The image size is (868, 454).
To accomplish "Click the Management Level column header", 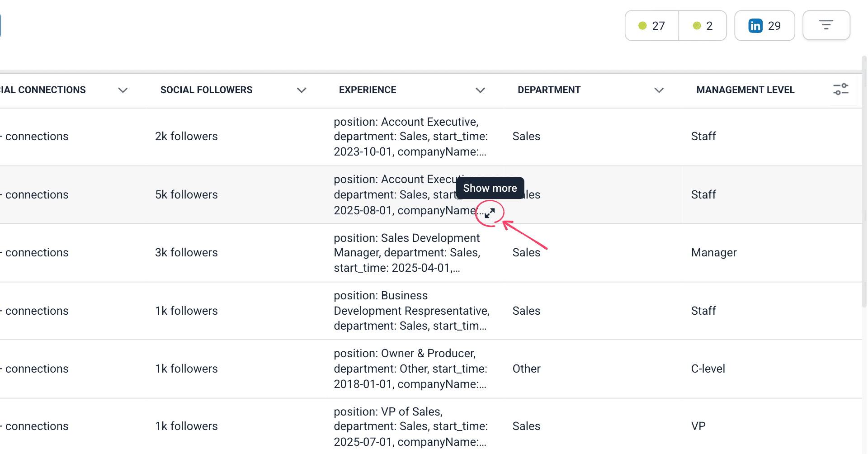I will (745, 90).
